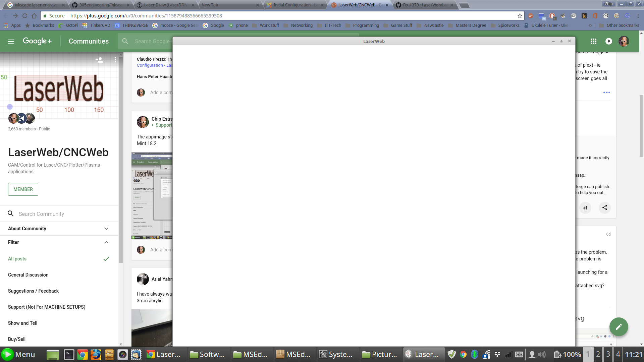This screenshot has height=362, width=644.
Task: Open the Work stuff bookmarks folder
Action: [x=266, y=25]
